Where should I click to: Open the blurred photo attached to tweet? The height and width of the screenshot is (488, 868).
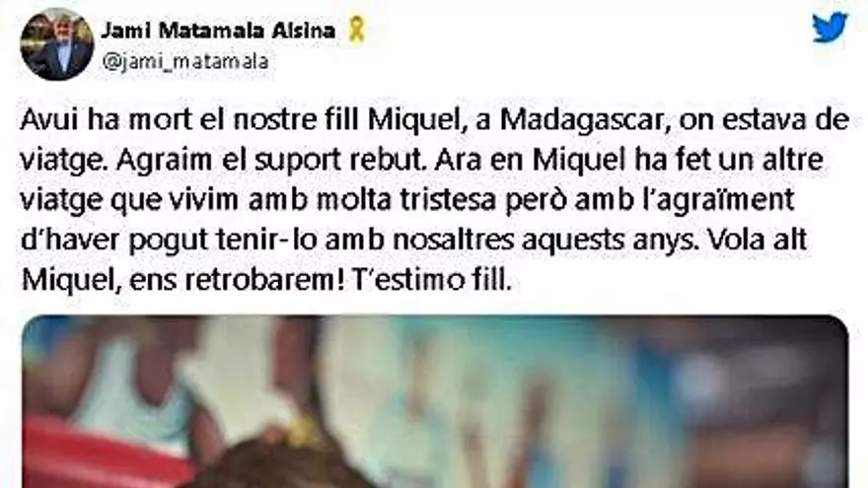coord(435,401)
